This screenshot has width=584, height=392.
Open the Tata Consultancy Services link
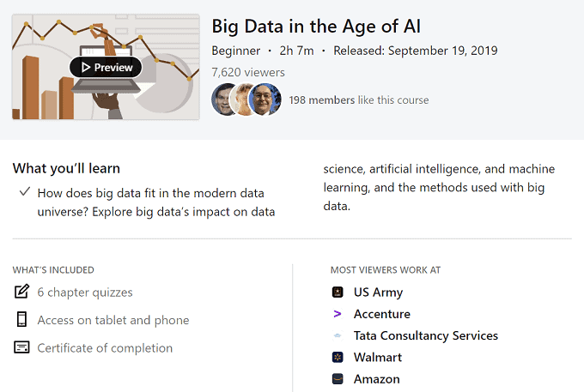click(425, 335)
